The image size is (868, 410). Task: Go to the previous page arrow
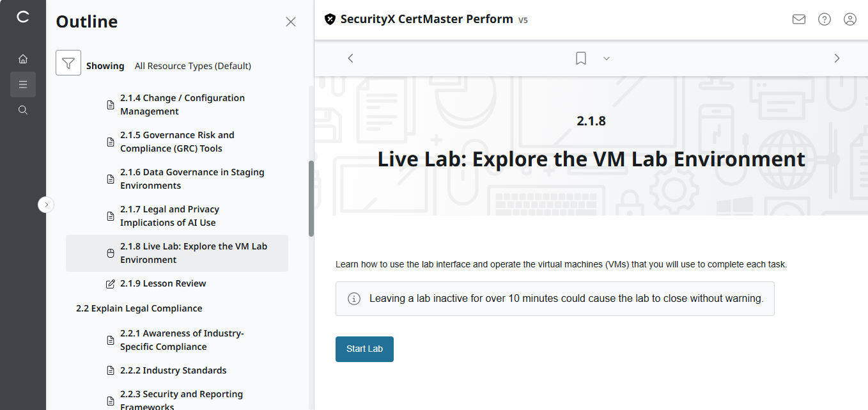350,58
